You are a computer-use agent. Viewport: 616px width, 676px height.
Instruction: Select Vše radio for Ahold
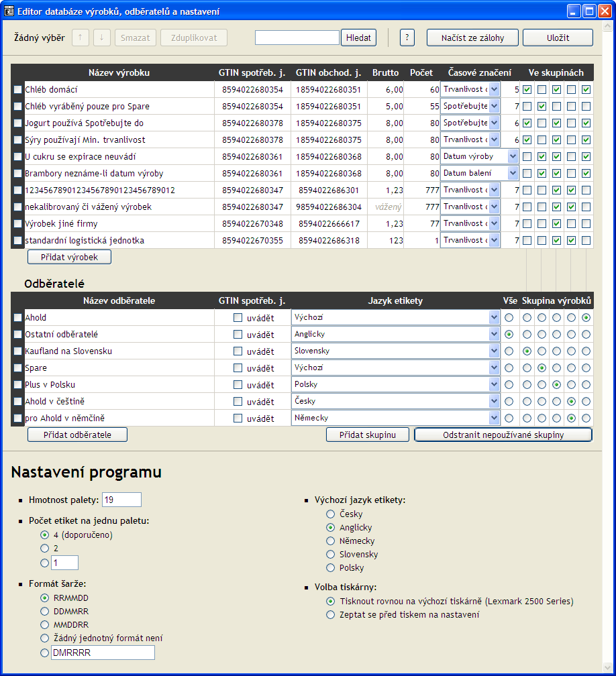tap(509, 318)
